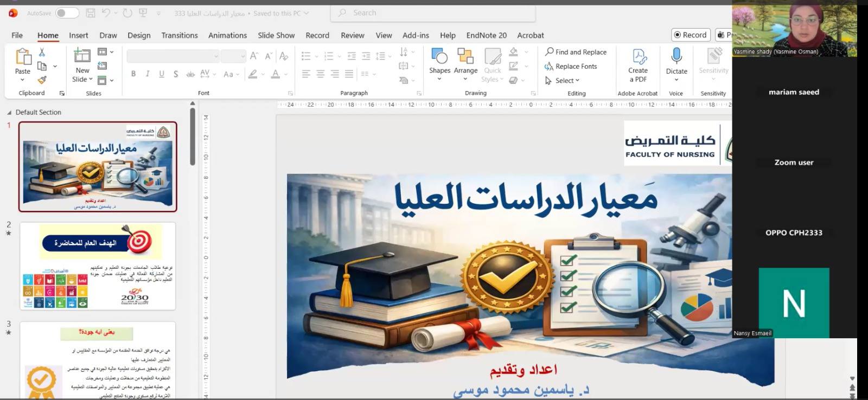Open the Shapes gallery
868x400 pixels.
pyautogui.click(x=439, y=56)
